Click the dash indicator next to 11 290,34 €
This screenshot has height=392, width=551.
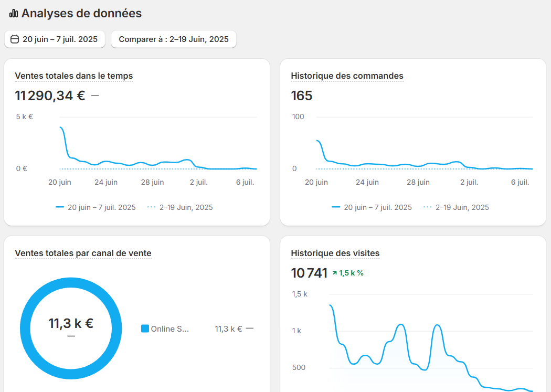[94, 96]
